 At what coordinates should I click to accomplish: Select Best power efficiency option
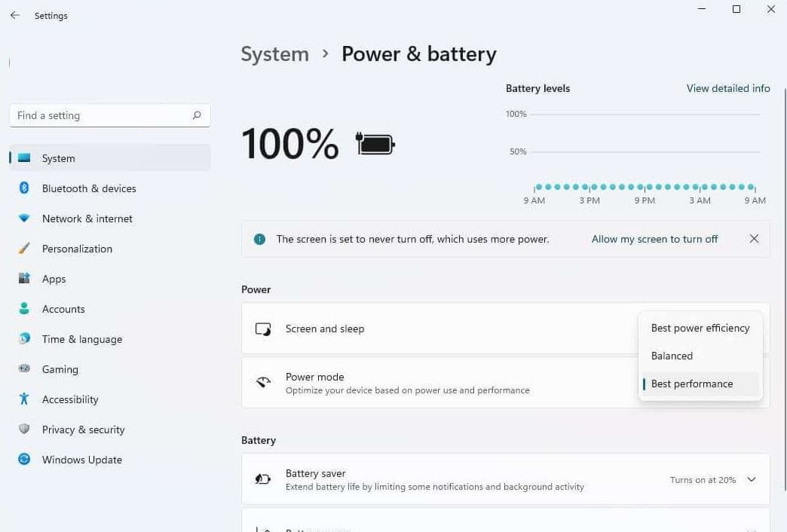[x=700, y=329]
